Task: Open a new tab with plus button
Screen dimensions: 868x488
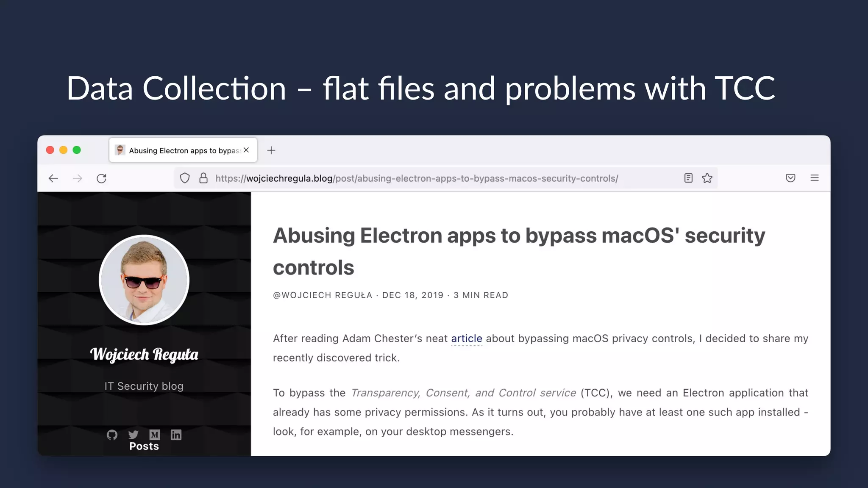Action: point(271,150)
